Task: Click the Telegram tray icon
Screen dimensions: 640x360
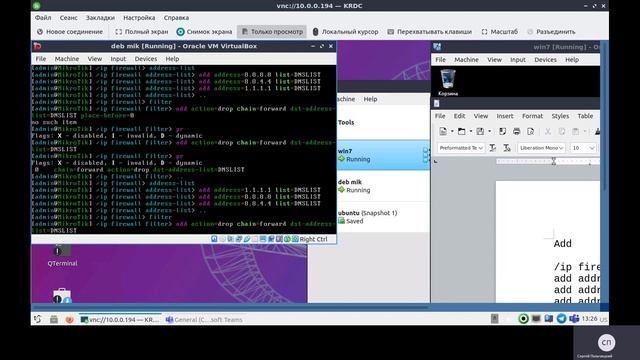Action: [562, 319]
